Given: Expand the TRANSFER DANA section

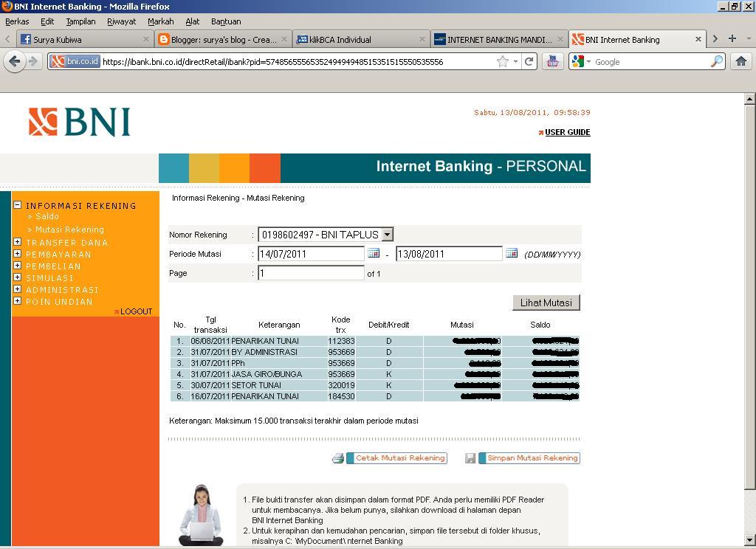Looking at the screenshot, I should point(18,242).
